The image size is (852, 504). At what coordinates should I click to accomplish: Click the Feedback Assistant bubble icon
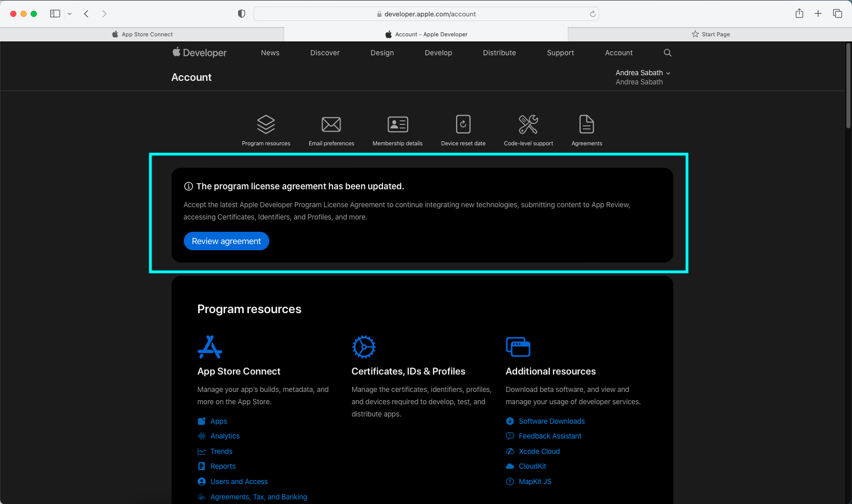[510, 436]
